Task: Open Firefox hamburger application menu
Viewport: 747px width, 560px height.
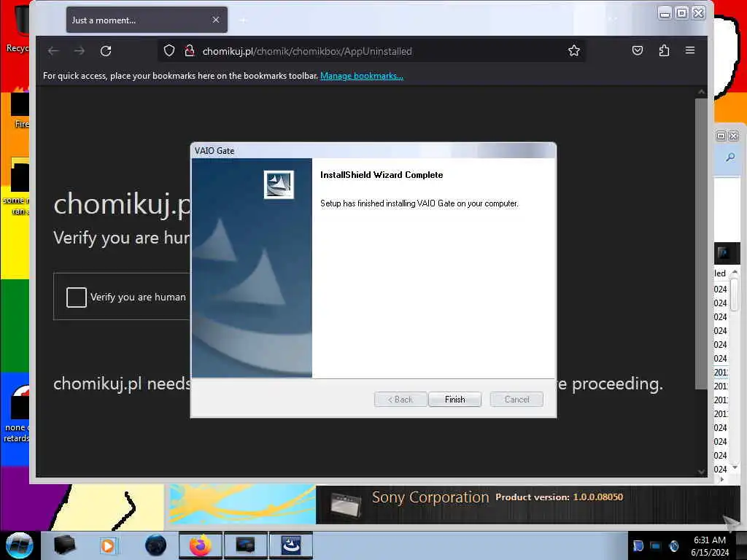Action: click(690, 50)
